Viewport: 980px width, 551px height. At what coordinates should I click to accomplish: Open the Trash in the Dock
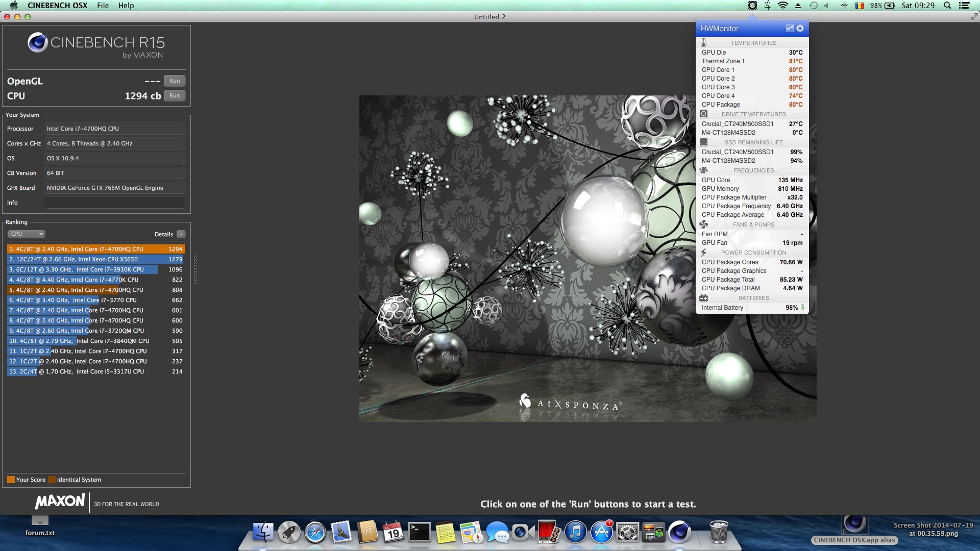[x=719, y=532]
